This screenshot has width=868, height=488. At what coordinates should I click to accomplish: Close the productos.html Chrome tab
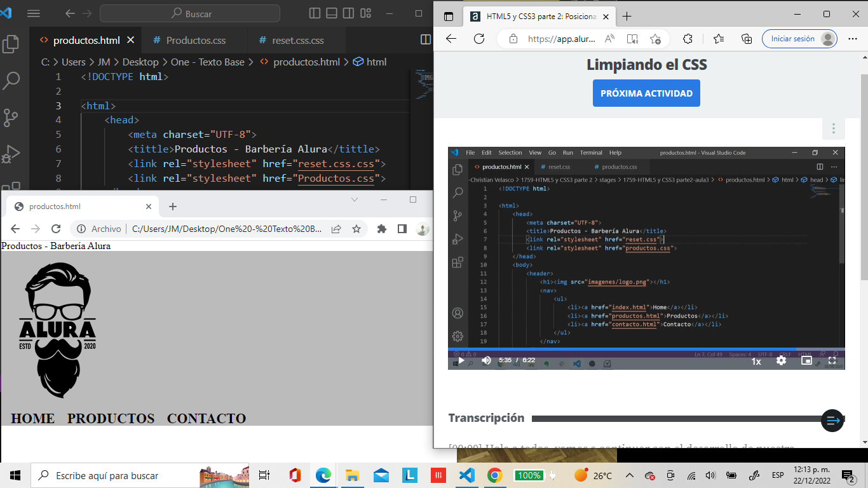(149, 207)
